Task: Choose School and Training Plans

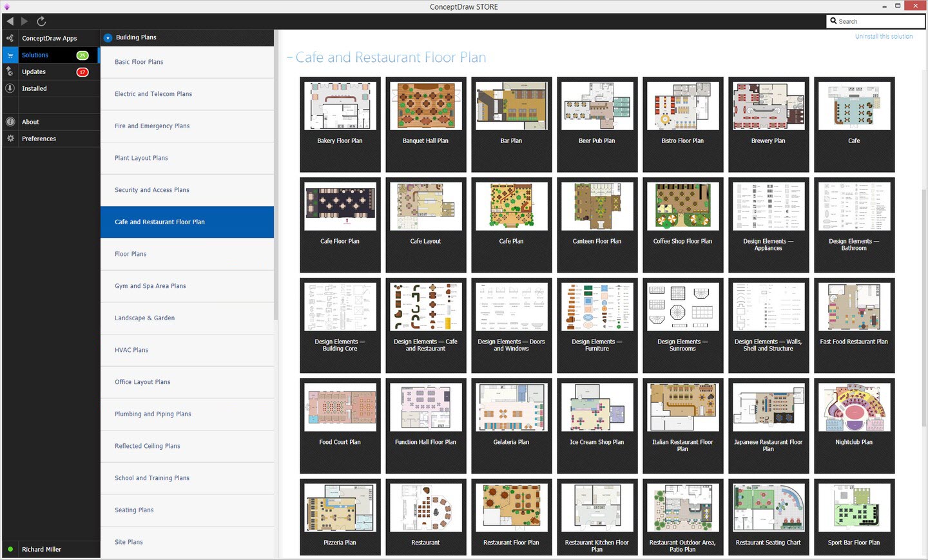Action: 187,478
